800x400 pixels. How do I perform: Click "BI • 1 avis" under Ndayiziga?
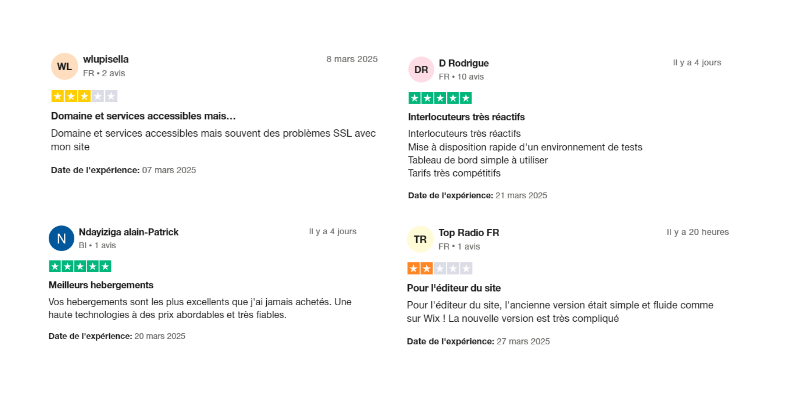click(98, 245)
